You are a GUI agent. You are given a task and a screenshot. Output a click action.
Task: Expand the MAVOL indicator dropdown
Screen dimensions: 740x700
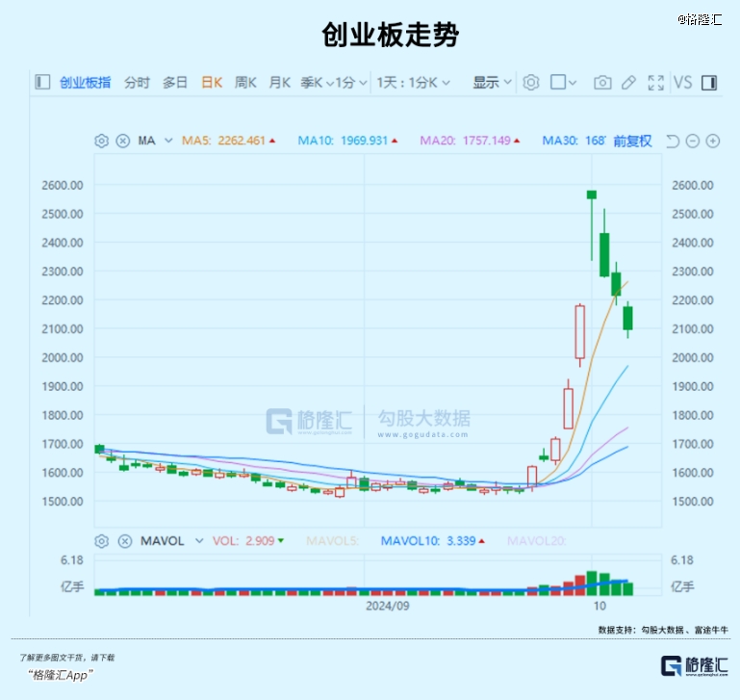pyautogui.click(x=196, y=540)
